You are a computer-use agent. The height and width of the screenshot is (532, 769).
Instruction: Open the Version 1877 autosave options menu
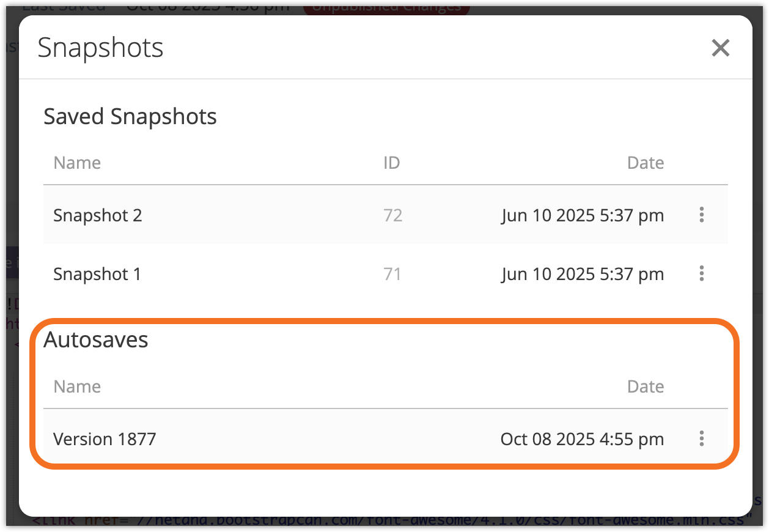coord(702,438)
